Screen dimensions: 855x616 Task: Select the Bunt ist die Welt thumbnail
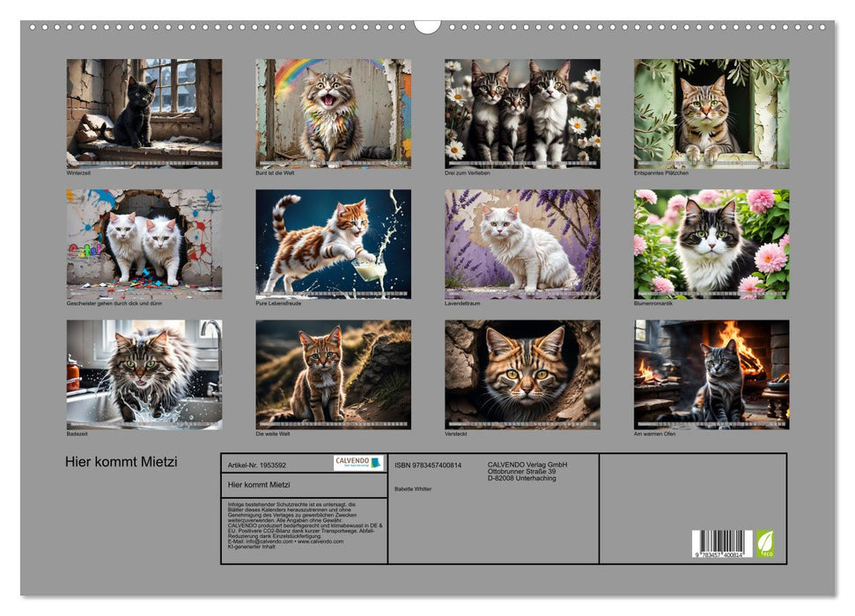333,113
